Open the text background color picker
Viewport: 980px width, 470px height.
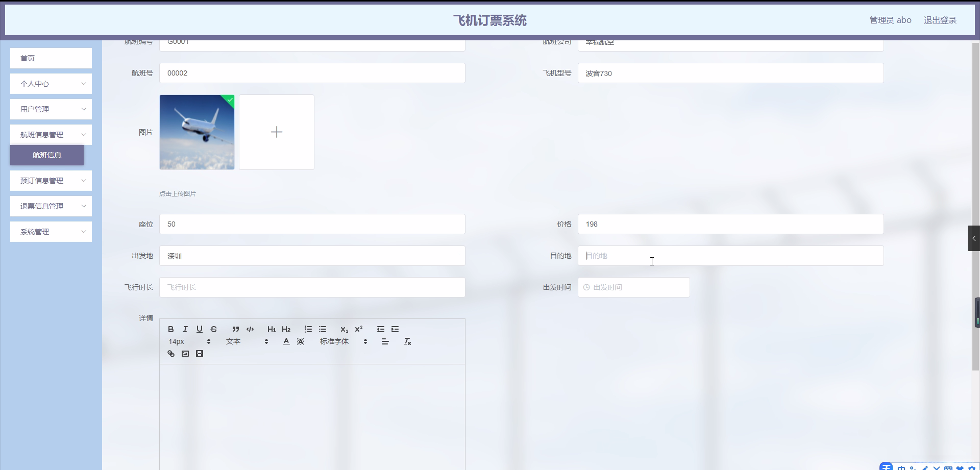[301, 341]
